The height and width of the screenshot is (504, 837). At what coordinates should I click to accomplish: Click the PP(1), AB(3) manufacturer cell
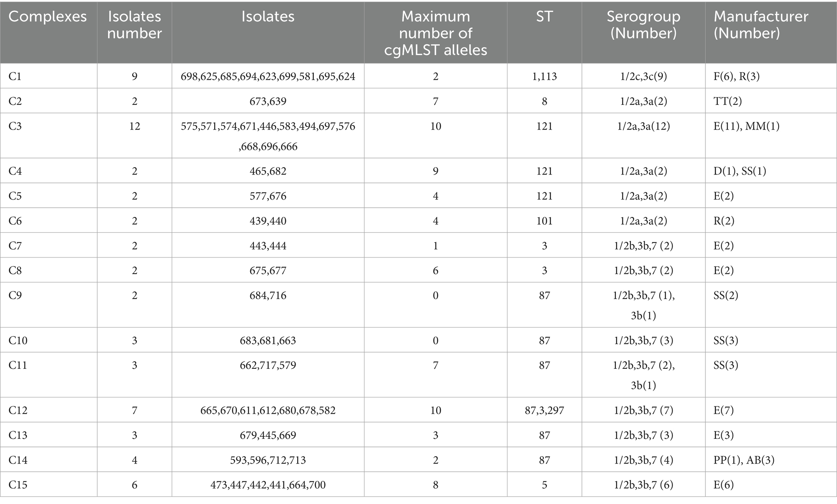pos(744,460)
